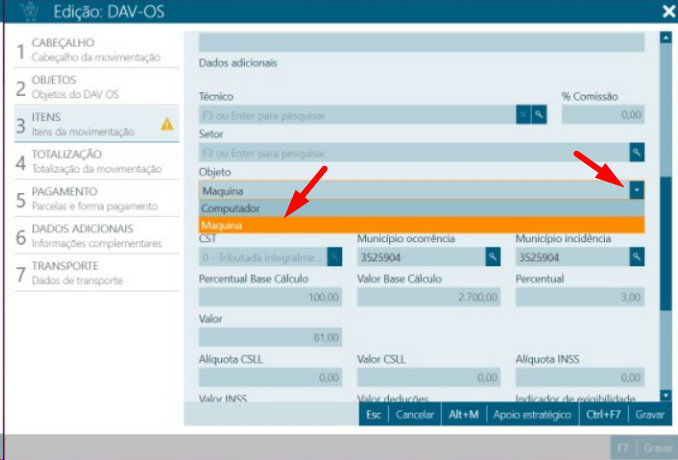
Task: Open the Objeto dropdown arrow
Action: point(636,190)
